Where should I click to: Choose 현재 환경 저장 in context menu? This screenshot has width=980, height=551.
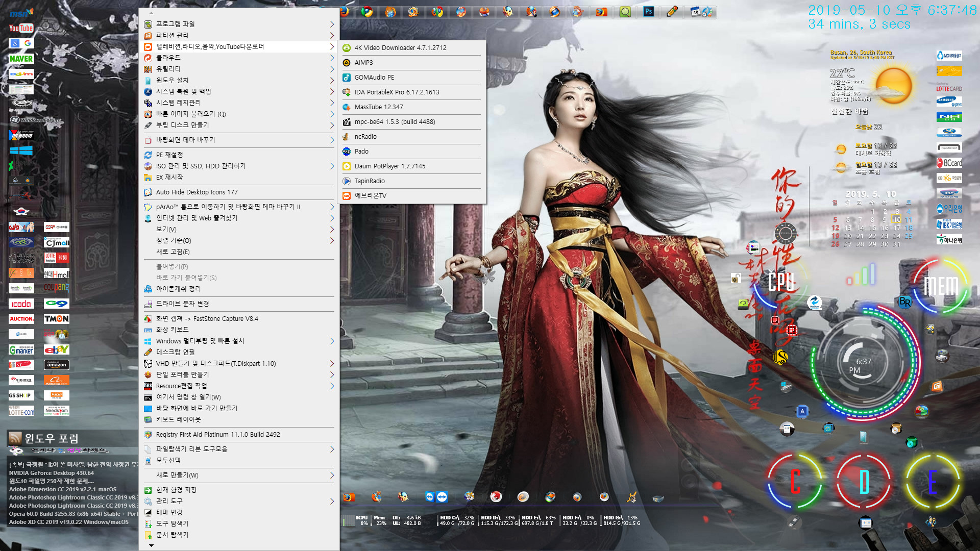click(239, 490)
